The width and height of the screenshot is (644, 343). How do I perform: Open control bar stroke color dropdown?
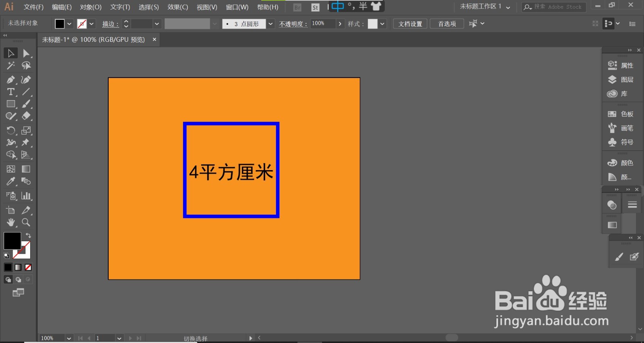point(92,24)
